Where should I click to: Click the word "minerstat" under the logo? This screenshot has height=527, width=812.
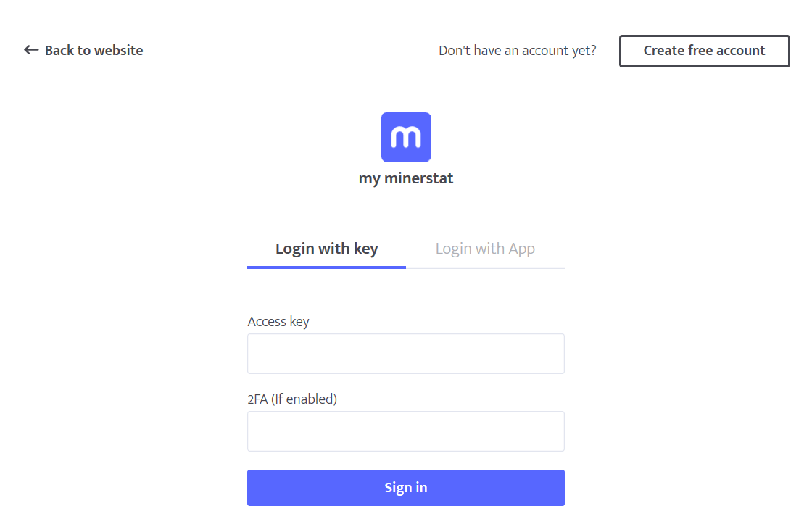pos(419,178)
